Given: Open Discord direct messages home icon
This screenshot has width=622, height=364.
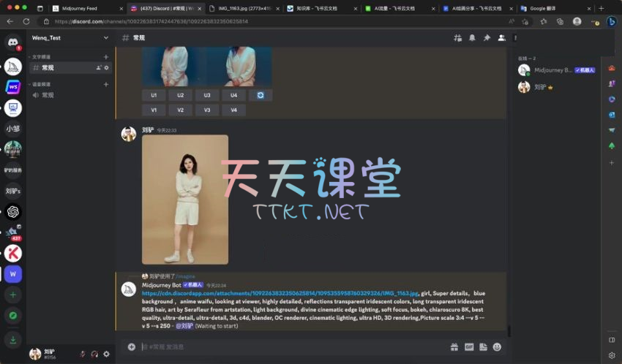Looking at the screenshot, I should pyautogui.click(x=13, y=42).
